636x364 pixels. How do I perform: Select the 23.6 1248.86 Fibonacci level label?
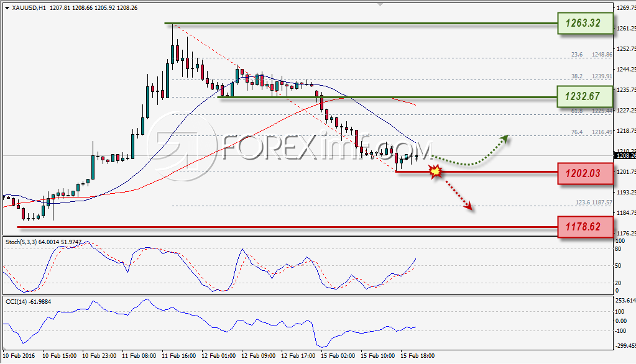pos(591,54)
